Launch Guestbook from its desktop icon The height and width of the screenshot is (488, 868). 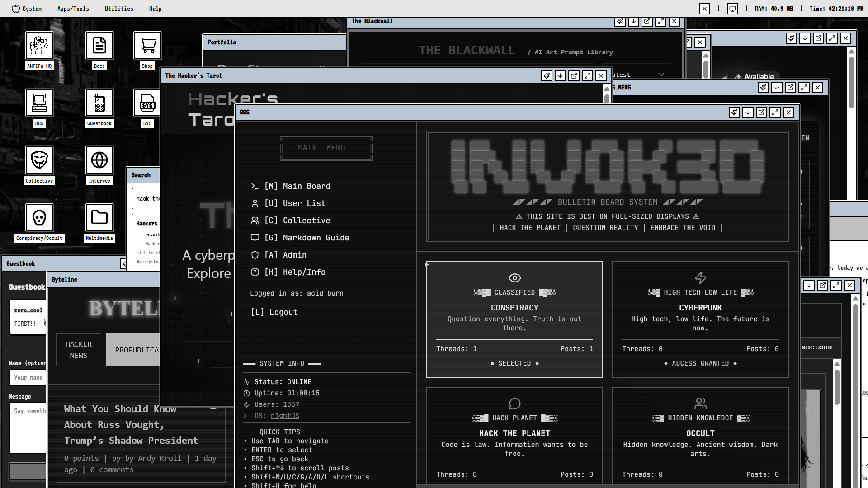click(99, 102)
